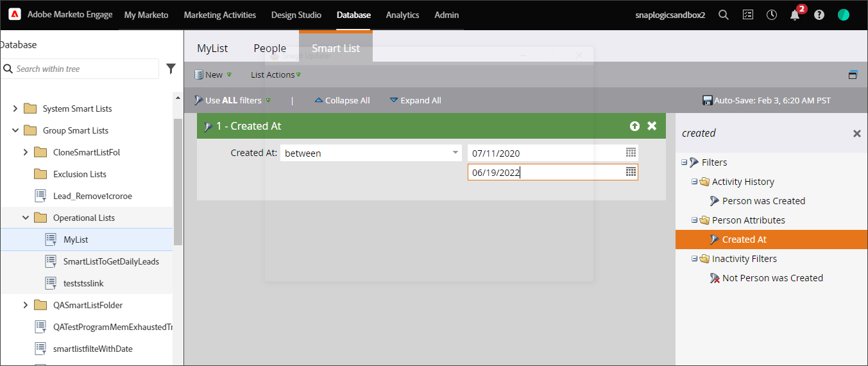Image resolution: width=868 pixels, height=366 pixels.
Task: Click Person was Created filter icon
Action: coord(715,201)
